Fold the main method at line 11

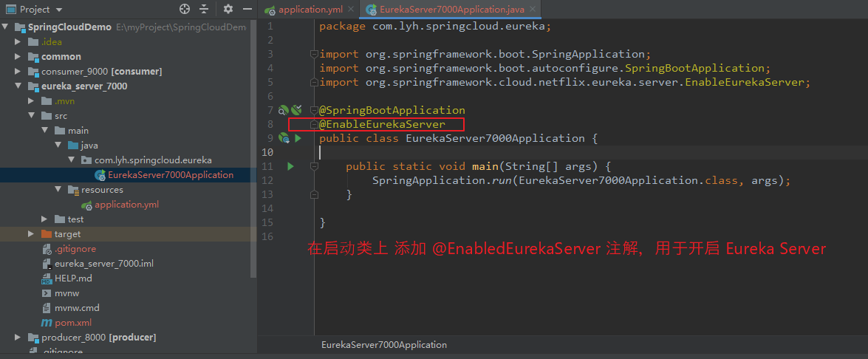(x=315, y=166)
